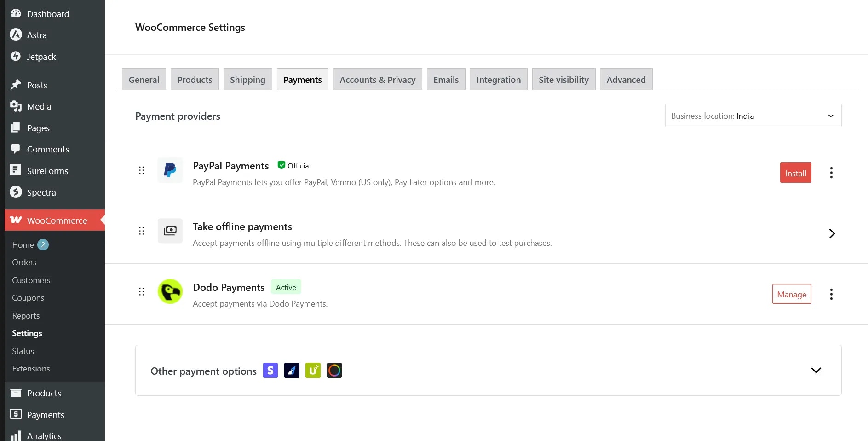Expand the Other payment options section

click(x=816, y=370)
